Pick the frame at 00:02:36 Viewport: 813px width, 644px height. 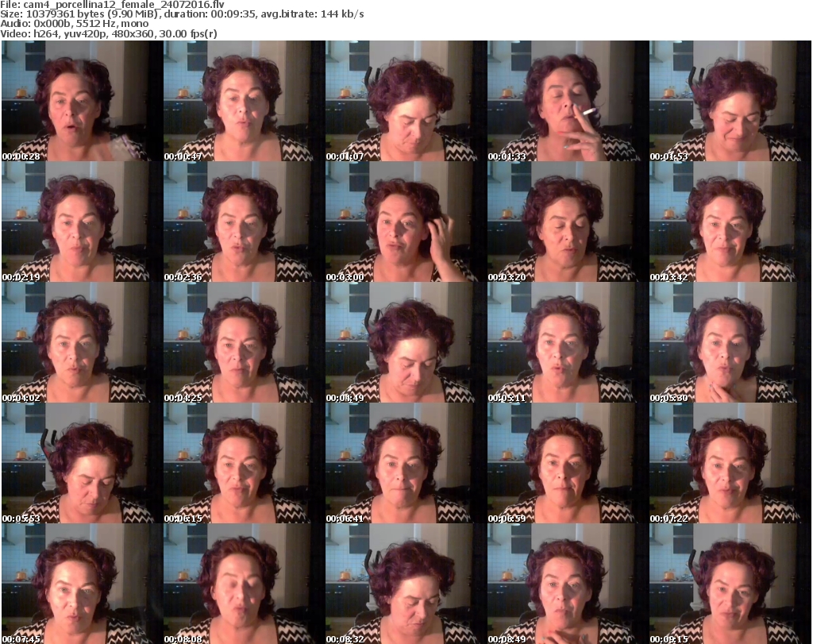[244, 222]
